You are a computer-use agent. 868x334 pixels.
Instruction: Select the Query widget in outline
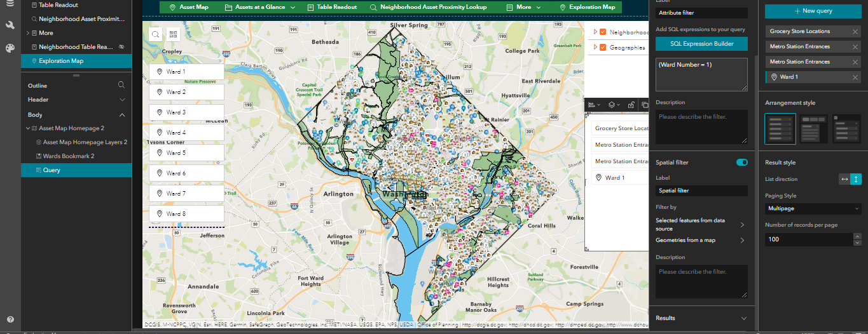tap(76, 170)
